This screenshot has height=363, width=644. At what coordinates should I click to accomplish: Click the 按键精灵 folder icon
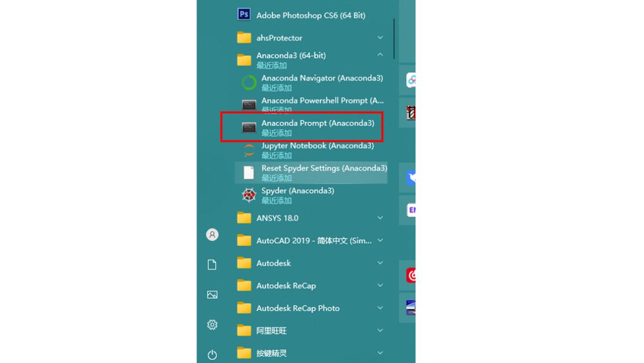point(244,353)
